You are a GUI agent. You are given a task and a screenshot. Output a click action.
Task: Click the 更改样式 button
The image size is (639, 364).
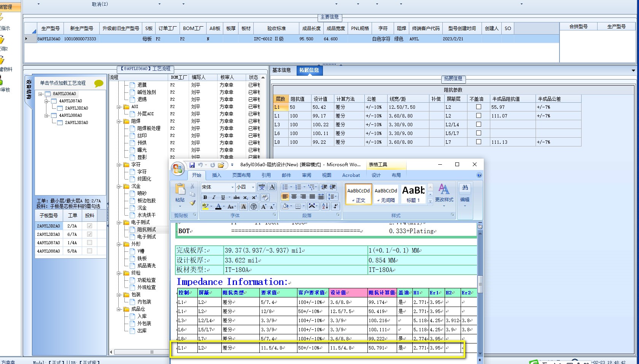444,193
